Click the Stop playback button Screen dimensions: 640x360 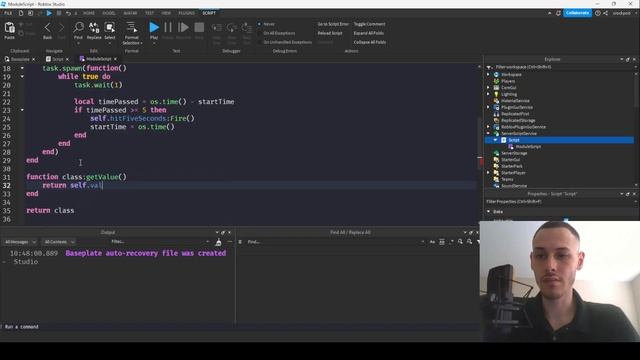point(199,27)
